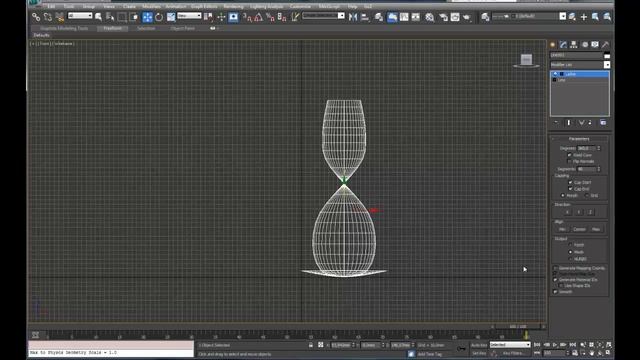Toggle the Angle Snap icon

coord(258,17)
